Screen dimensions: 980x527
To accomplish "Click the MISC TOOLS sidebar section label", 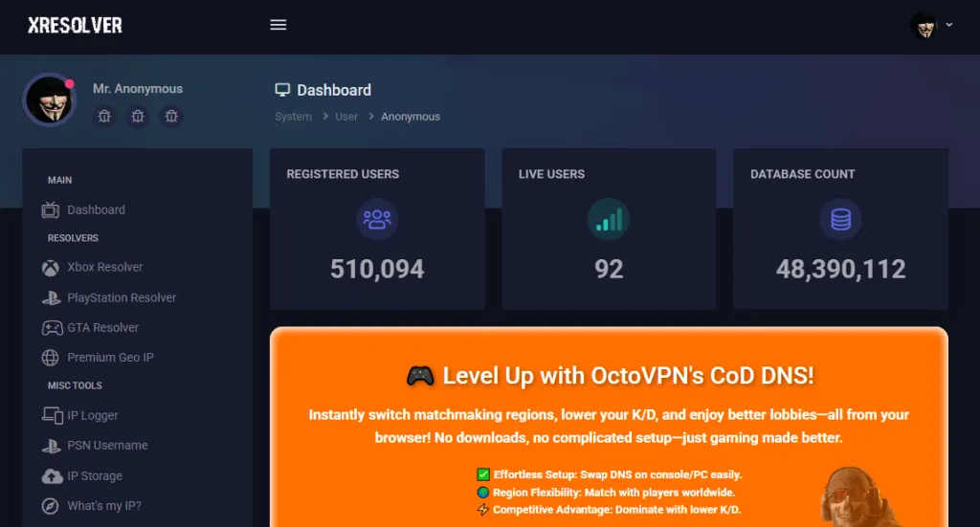I will pos(75,385).
